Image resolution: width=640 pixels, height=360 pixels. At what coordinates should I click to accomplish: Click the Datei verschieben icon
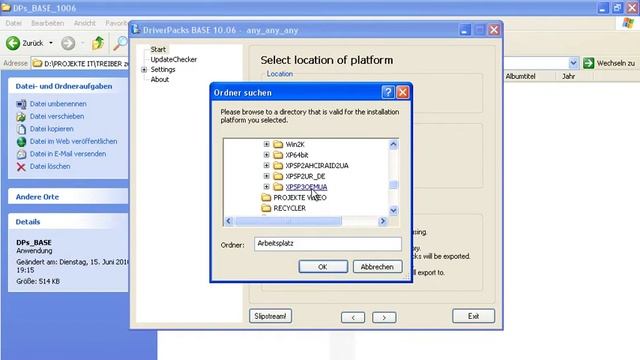(21, 117)
